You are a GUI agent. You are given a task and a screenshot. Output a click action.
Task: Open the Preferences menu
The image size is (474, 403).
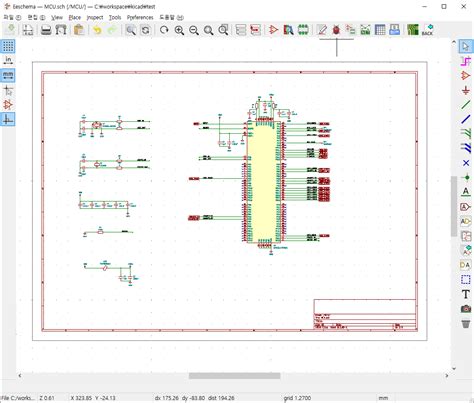(x=140, y=17)
